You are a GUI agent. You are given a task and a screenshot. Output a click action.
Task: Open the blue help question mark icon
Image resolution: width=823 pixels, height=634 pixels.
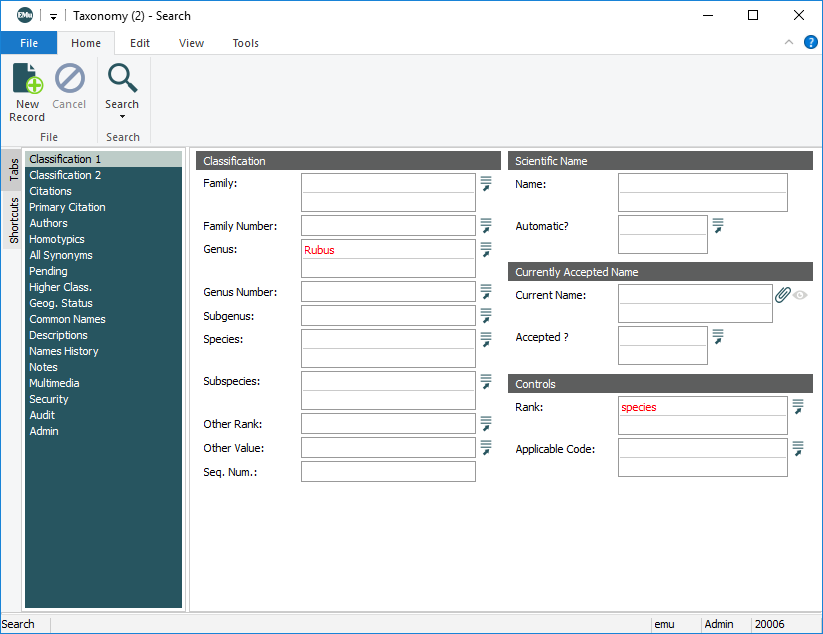(811, 42)
